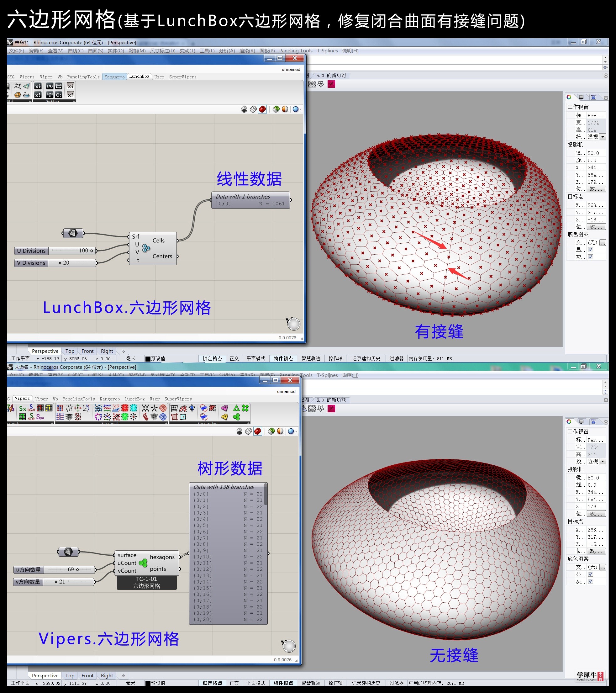Image resolution: width=616 pixels, height=693 pixels.
Task: Select the blue spiral icon in Viper point group
Action: [163, 417]
